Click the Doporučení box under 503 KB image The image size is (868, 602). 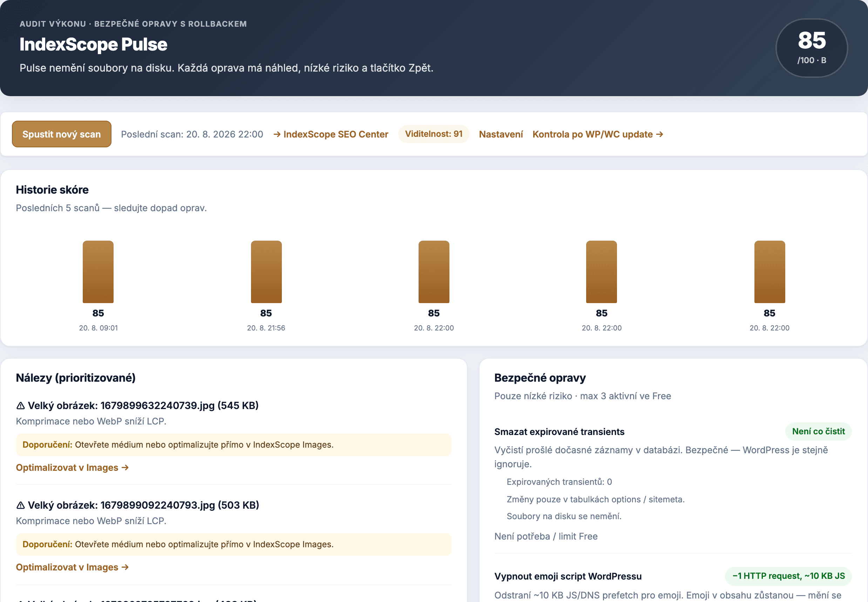(234, 544)
